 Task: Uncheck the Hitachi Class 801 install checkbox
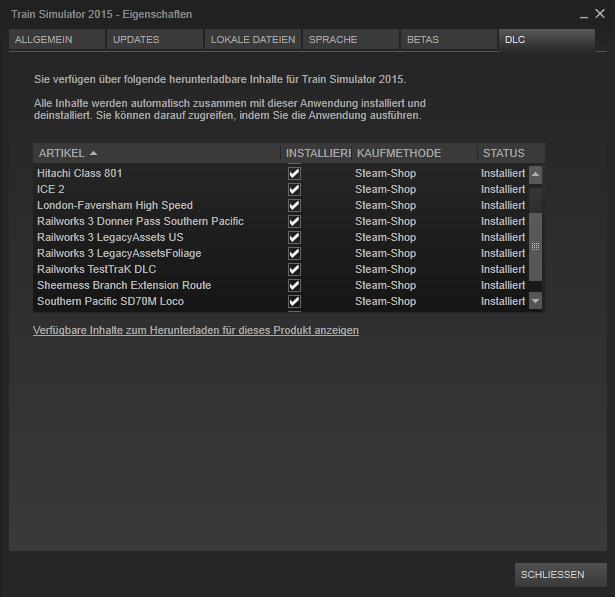[295, 173]
